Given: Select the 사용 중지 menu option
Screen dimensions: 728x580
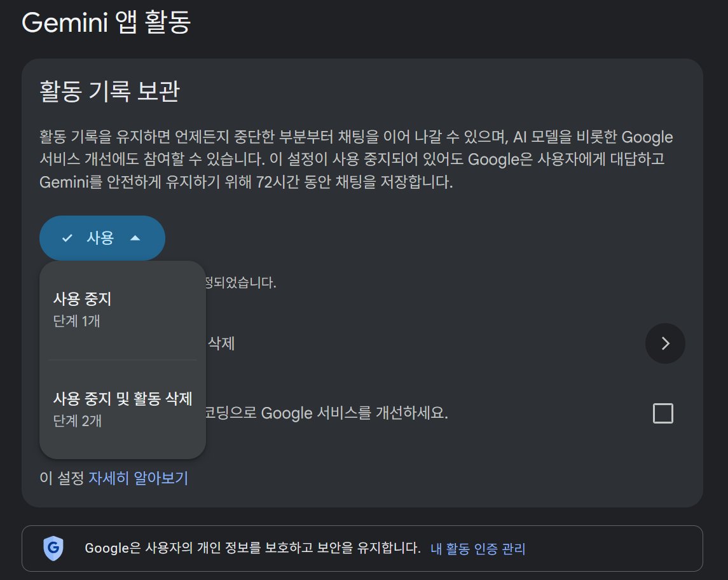Looking at the screenshot, I should [x=123, y=310].
